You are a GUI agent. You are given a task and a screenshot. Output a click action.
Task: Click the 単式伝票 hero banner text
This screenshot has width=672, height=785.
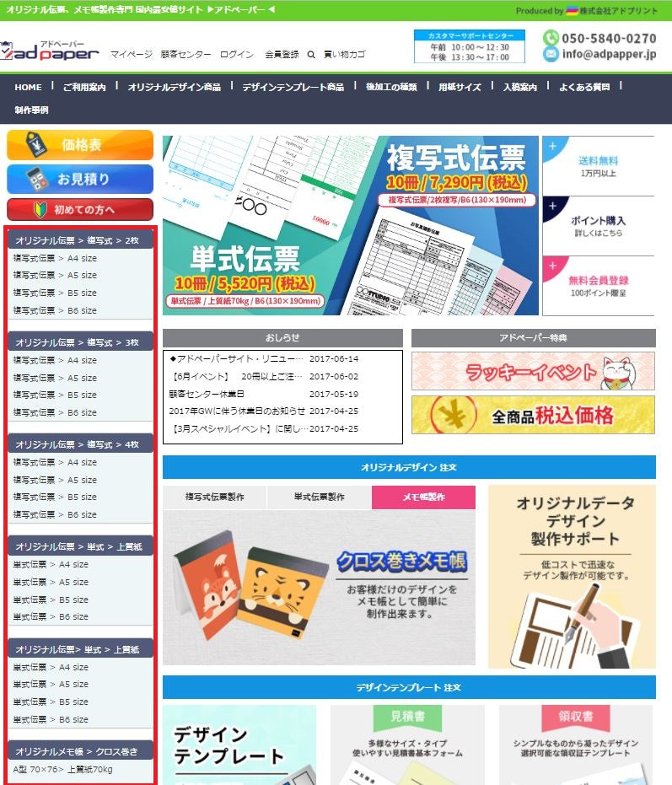tap(245, 259)
